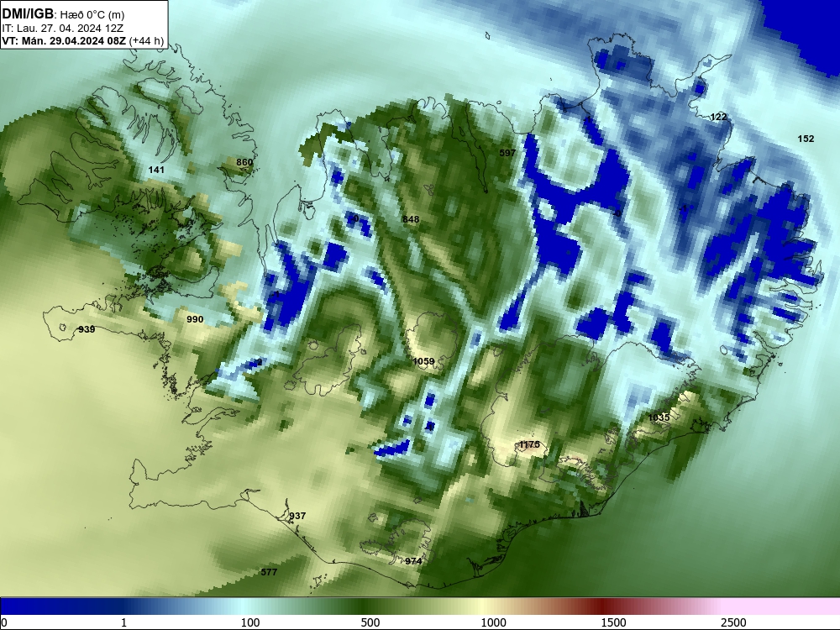The width and height of the screenshot is (840, 630).
Task: Select the valid time line 'VT: Mán. 29.04.2024 08Z'
Action: click(65, 40)
